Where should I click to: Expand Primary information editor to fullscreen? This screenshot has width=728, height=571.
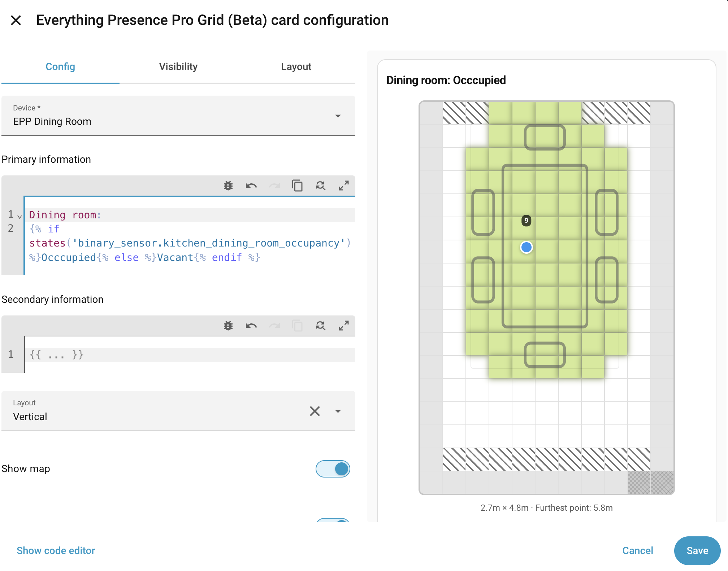[x=344, y=186]
